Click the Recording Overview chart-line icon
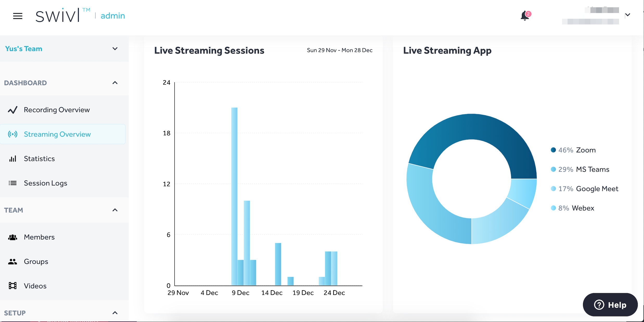The image size is (644, 322). (12, 110)
